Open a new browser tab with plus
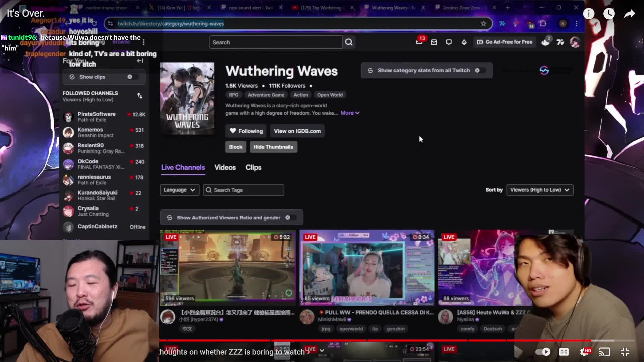Viewport: 644px width, 362px height. pos(508,8)
